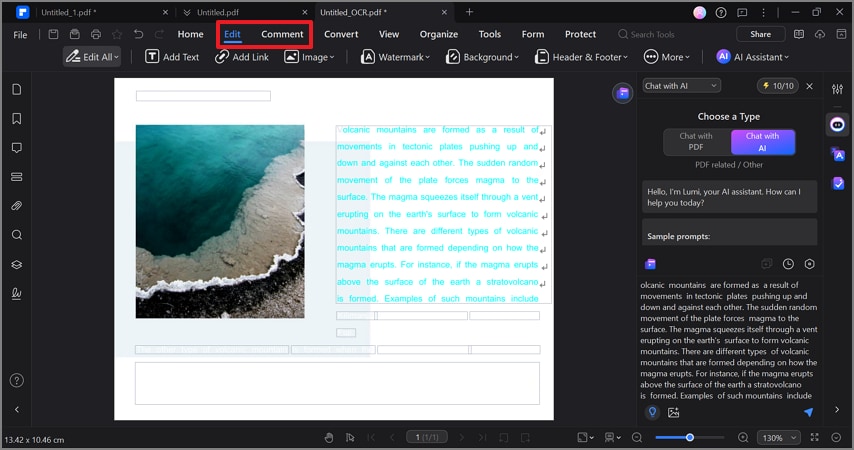854x450 pixels.
Task: Open the Signatures panel in left sidebar
Action: tap(17, 293)
